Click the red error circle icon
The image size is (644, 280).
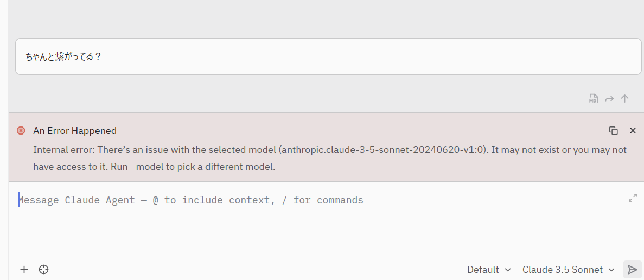coord(21,130)
